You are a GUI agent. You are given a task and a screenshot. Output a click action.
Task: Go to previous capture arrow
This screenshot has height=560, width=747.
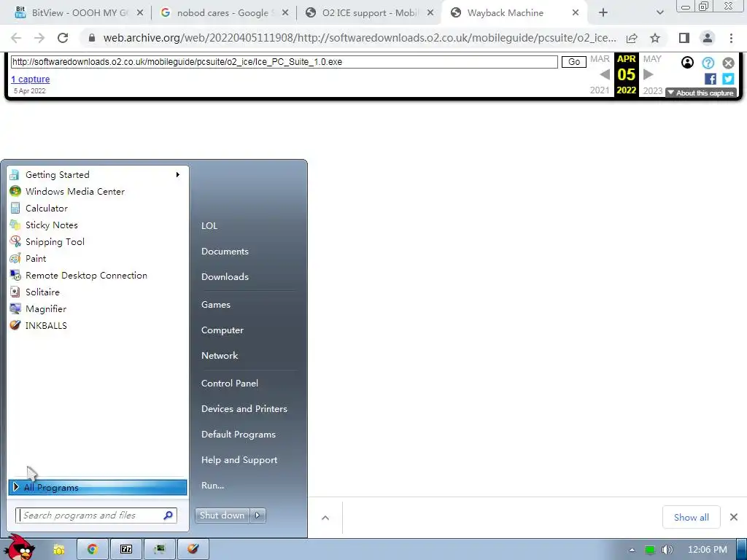point(605,75)
